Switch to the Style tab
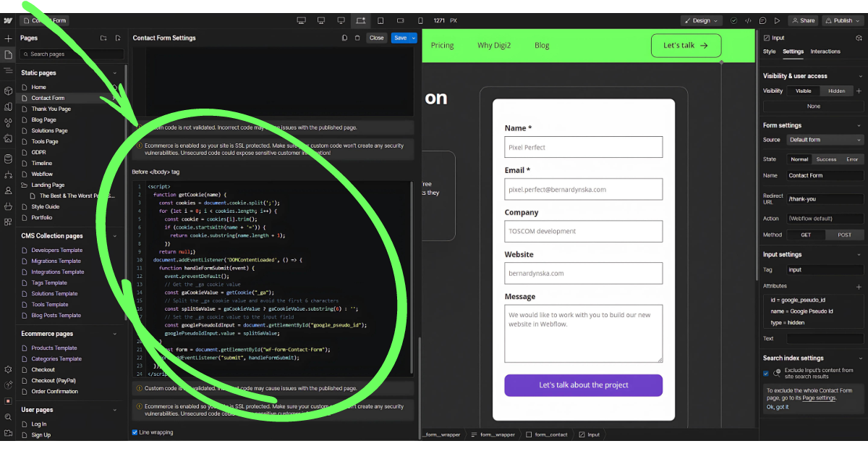The height and width of the screenshot is (454, 868). coord(770,51)
